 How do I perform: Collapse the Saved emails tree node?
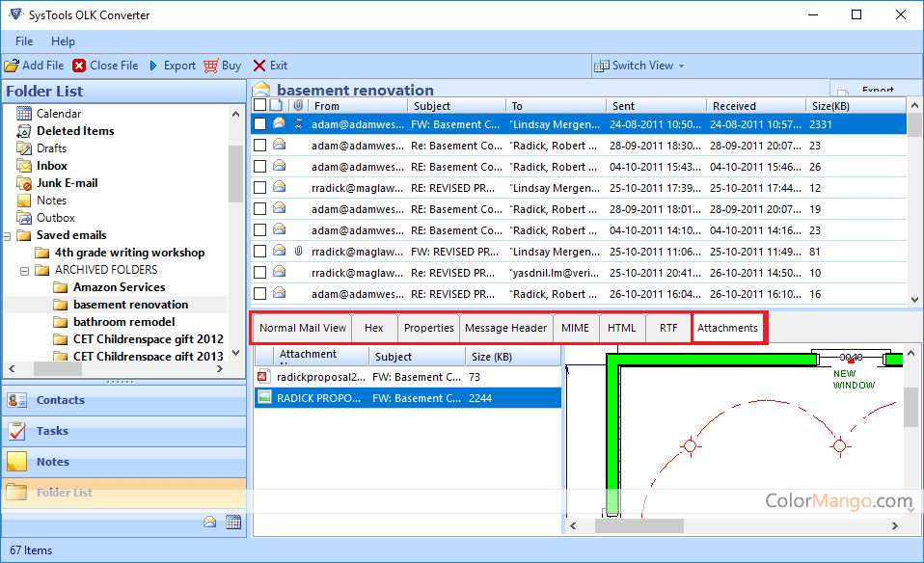(9, 235)
